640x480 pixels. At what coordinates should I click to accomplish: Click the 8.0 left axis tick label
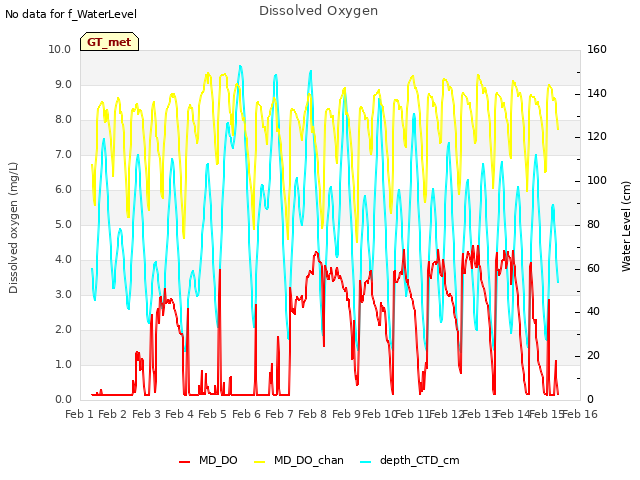[x=63, y=120]
